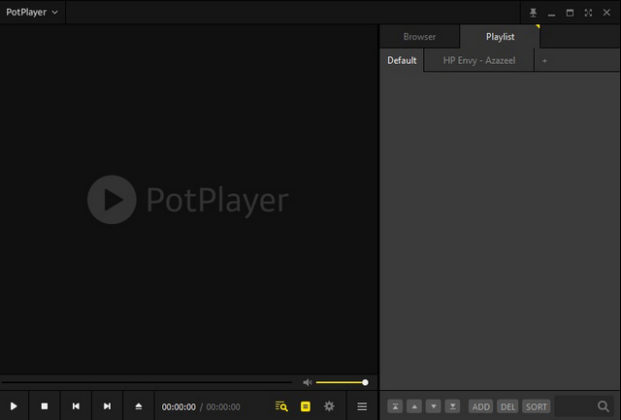Minimize the PotPlayer window
This screenshot has width=621, height=420.
pos(551,13)
